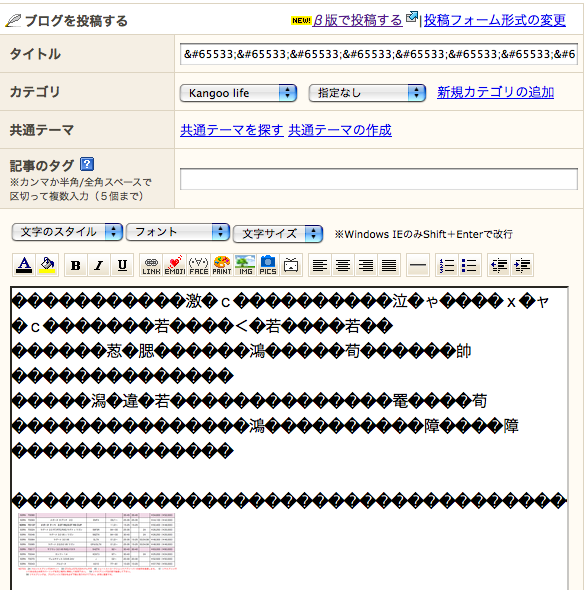Justify text alignment
Screen dimensions: 587x590
coord(389,265)
